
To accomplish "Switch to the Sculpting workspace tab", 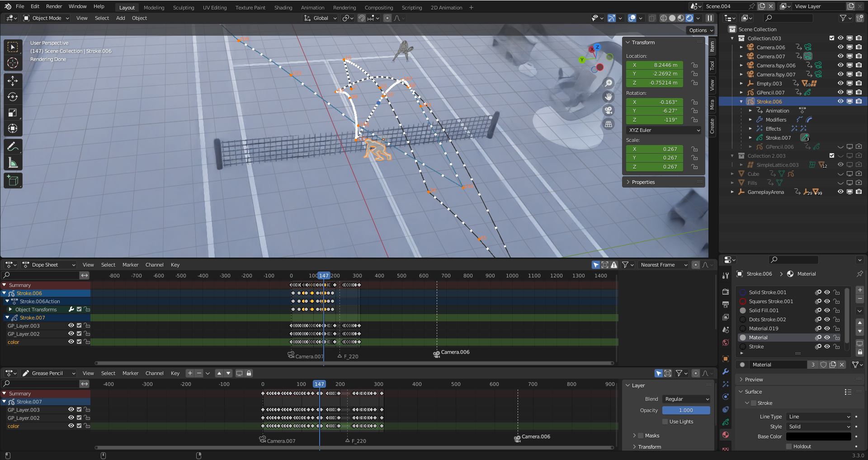I will coord(183,8).
